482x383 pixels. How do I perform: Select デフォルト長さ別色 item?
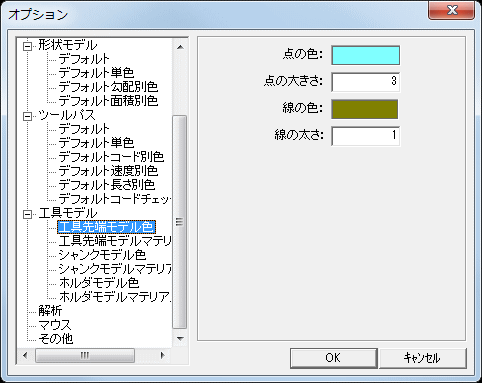tap(107, 185)
